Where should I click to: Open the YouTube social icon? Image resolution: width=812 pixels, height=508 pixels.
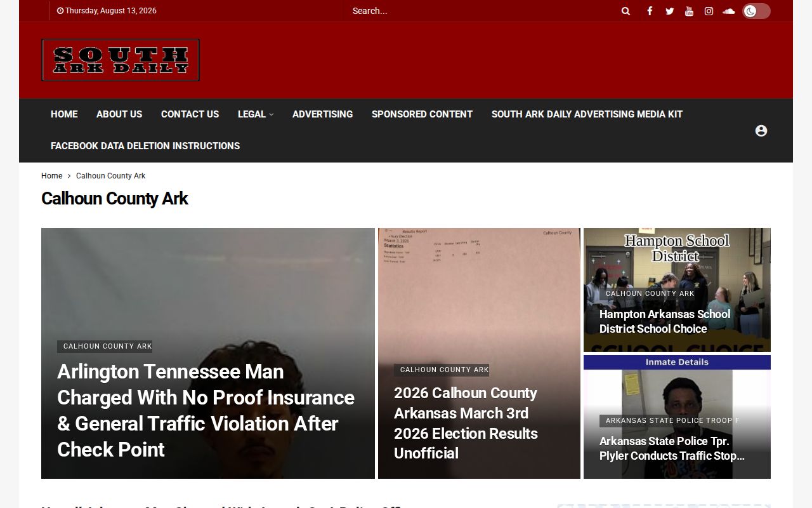[689, 11]
